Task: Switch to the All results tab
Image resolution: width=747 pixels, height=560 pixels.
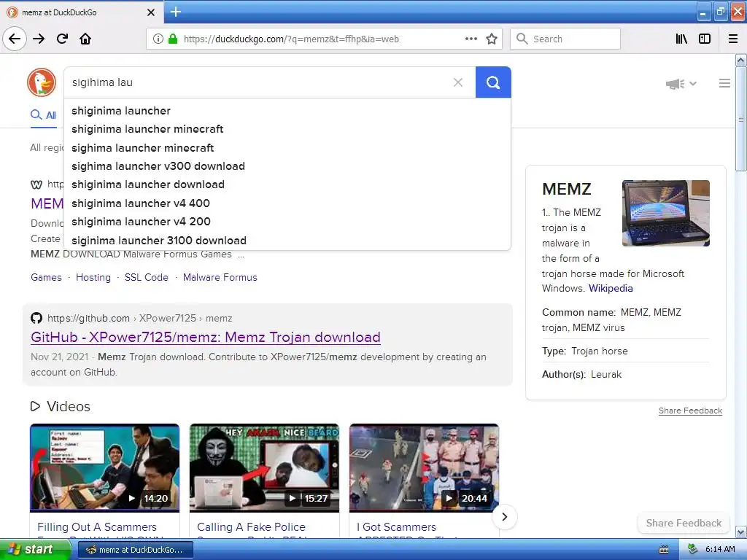Action: (43, 115)
